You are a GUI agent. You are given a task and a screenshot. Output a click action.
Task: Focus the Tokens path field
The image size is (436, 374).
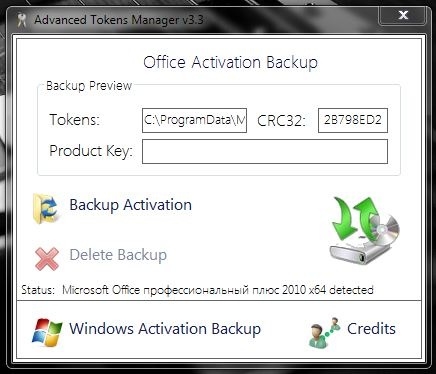click(194, 120)
